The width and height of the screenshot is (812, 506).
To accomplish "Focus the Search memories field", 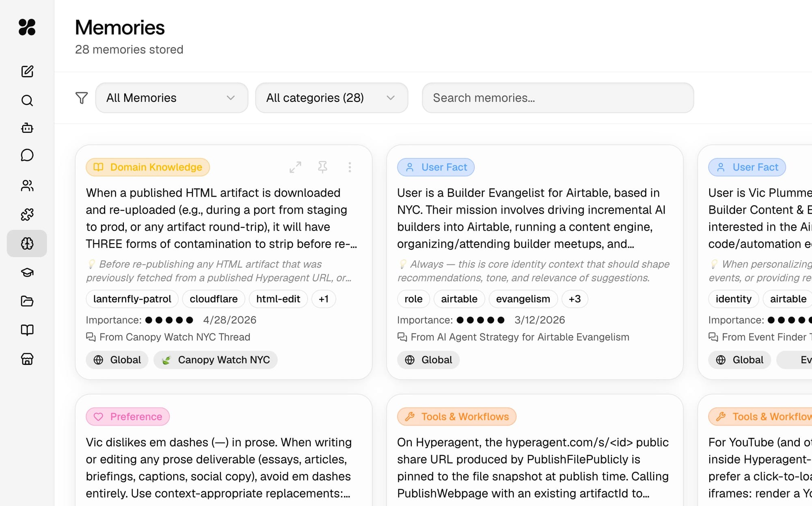I will click(x=558, y=98).
